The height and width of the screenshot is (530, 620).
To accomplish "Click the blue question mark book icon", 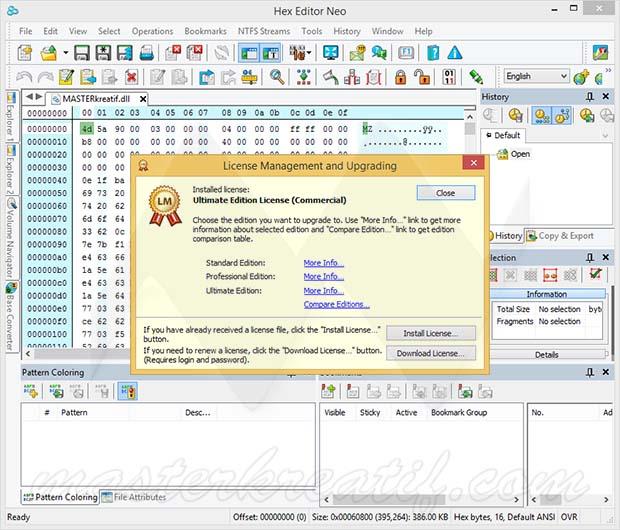I will click(433, 53).
